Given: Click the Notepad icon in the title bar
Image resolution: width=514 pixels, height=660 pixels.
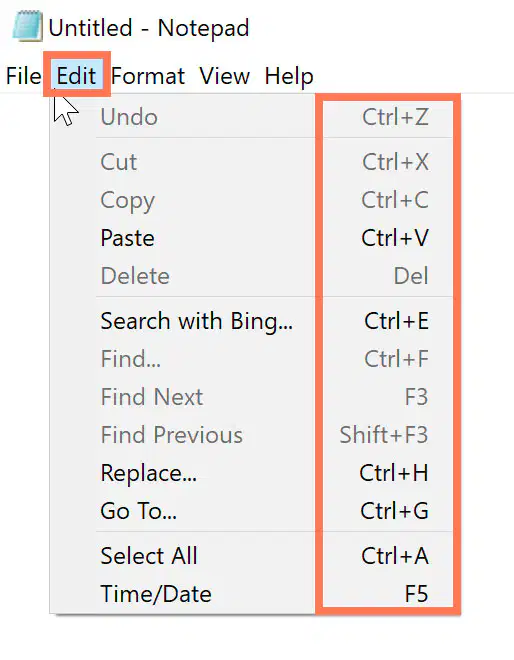Looking at the screenshot, I should click(x=27, y=26).
